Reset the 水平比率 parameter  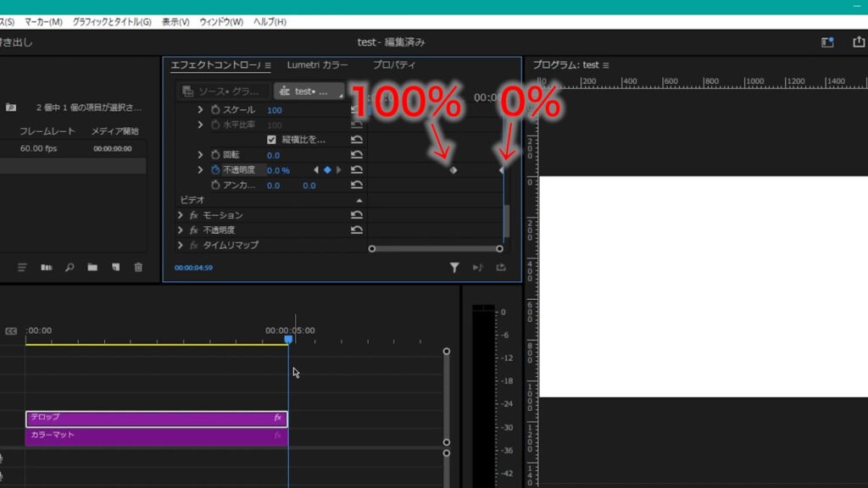[357, 125]
